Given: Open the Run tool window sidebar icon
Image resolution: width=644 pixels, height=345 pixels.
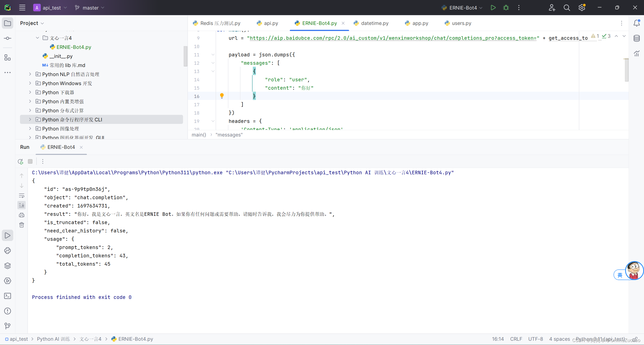Looking at the screenshot, I should 8,235.
